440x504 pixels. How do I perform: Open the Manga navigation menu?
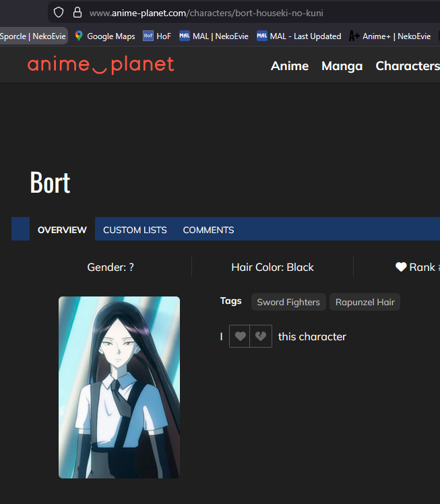coord(342,66)
